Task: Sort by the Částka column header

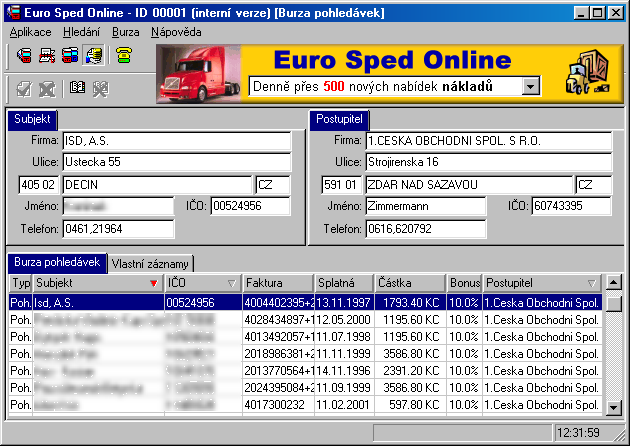Action: coord(411,283)
